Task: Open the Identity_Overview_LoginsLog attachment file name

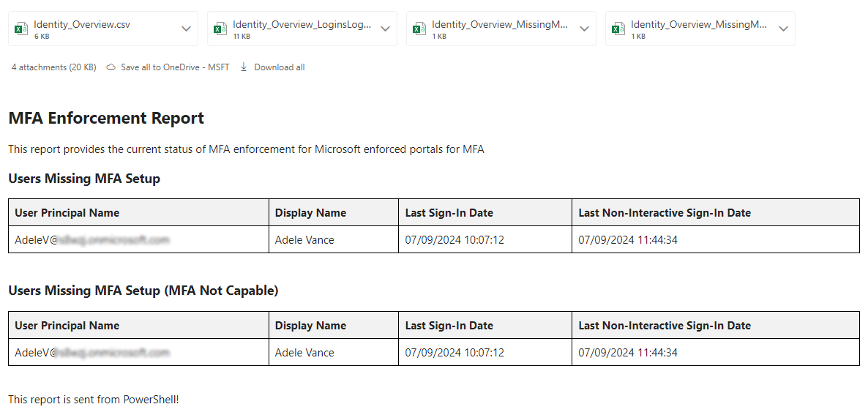Action: coord(302,25)
